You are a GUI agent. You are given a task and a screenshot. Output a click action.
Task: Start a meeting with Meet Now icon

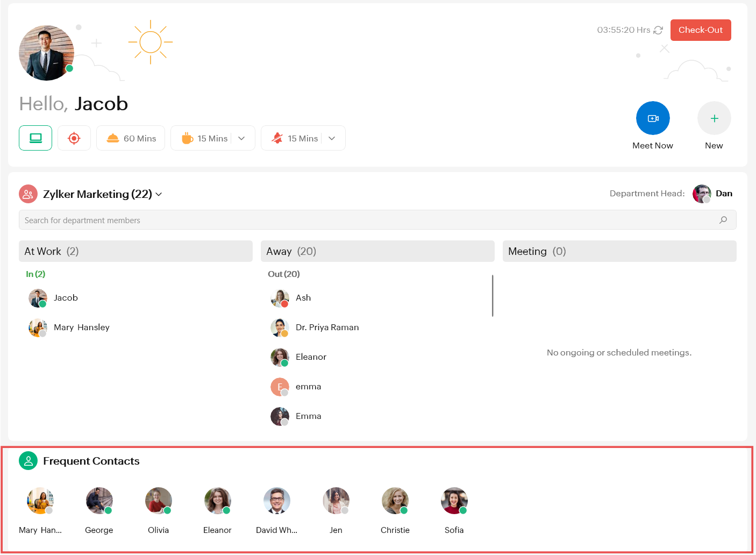point(653,118)
